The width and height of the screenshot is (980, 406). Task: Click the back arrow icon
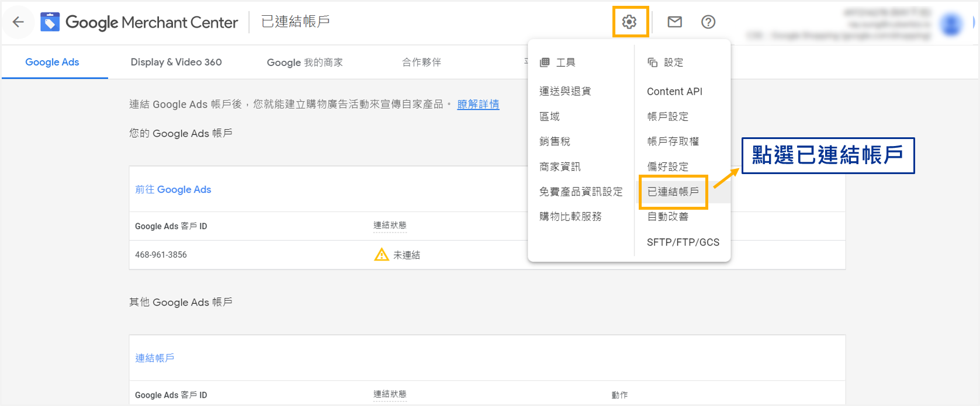(18, 22)
